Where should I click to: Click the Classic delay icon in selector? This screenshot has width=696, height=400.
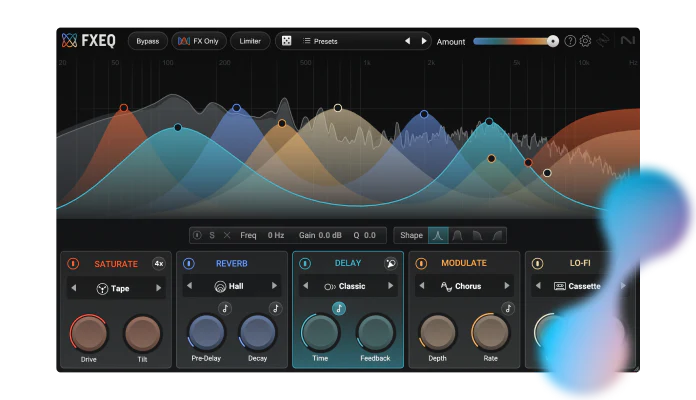pos(330,287)
